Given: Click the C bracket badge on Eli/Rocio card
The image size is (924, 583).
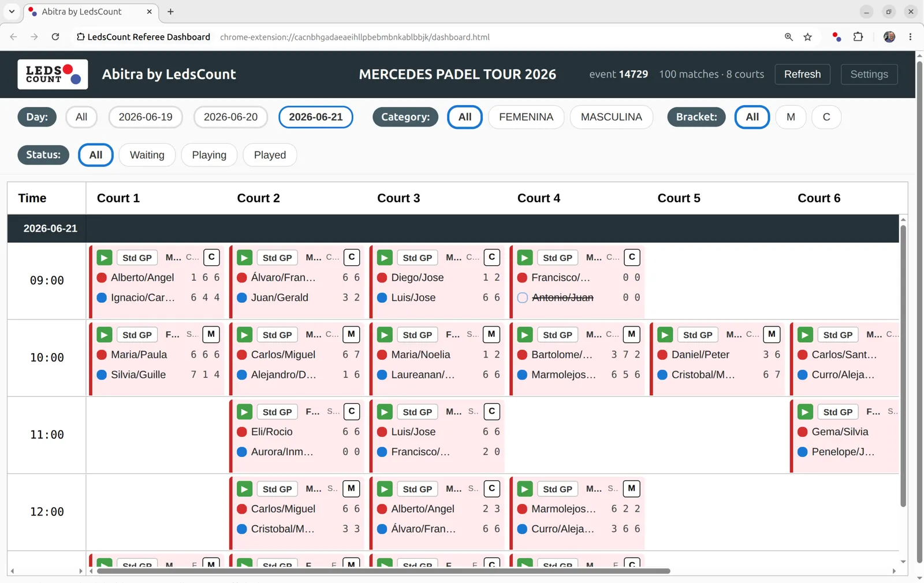Looking at the screenshot, I should tap(352, 411).
